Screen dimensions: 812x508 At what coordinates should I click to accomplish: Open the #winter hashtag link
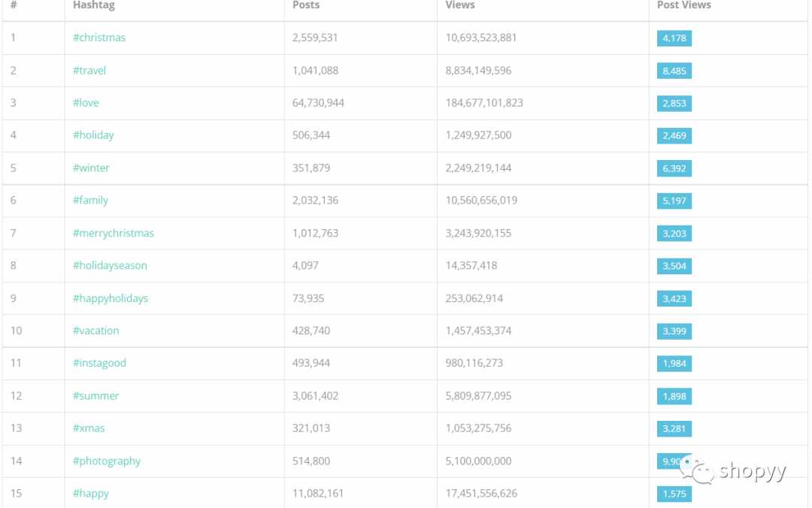coord(91,168)
